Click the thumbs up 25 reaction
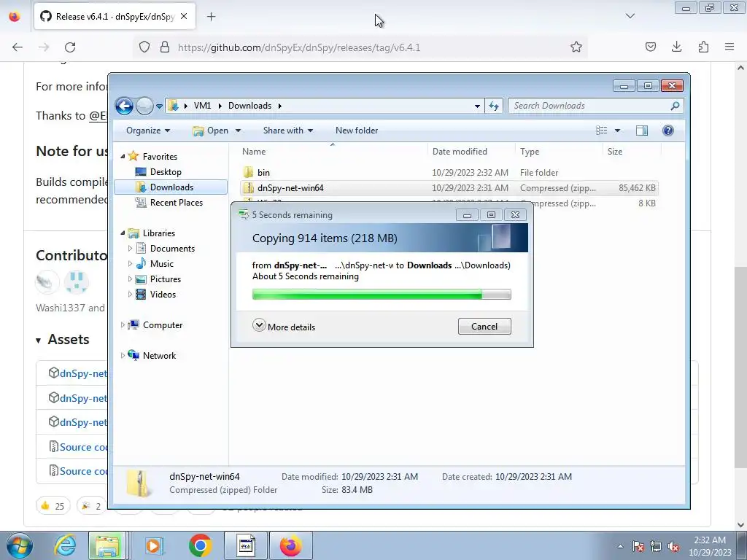This screenshot has height=560, width=747. point(53,506)
